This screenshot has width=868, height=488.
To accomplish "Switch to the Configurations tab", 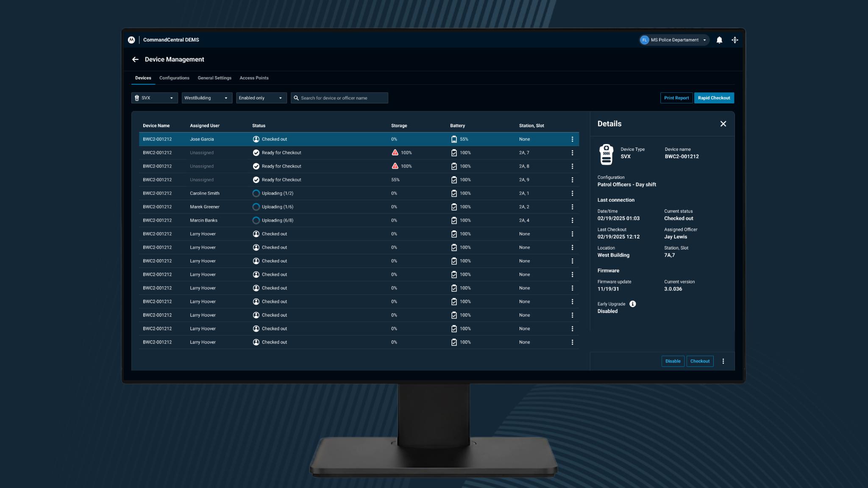I will coord(174,78).
